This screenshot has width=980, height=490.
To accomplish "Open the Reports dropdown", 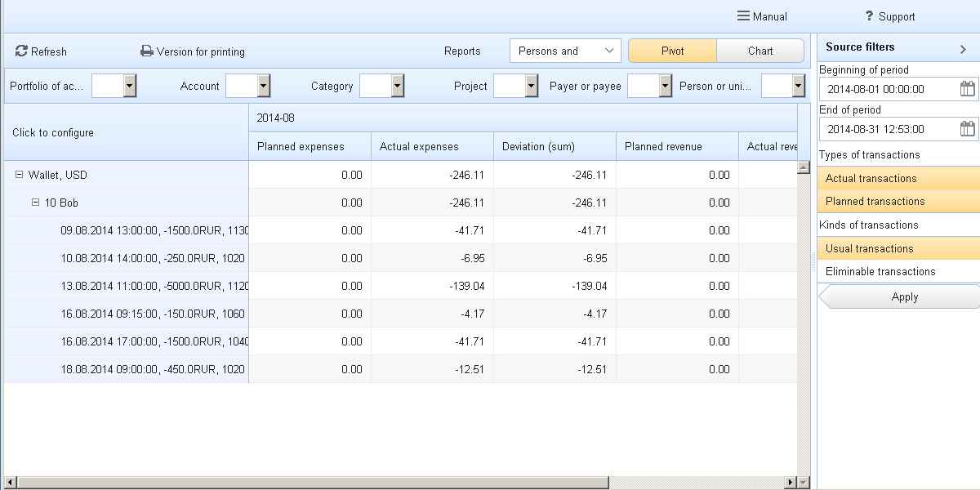I will (565, 51).
